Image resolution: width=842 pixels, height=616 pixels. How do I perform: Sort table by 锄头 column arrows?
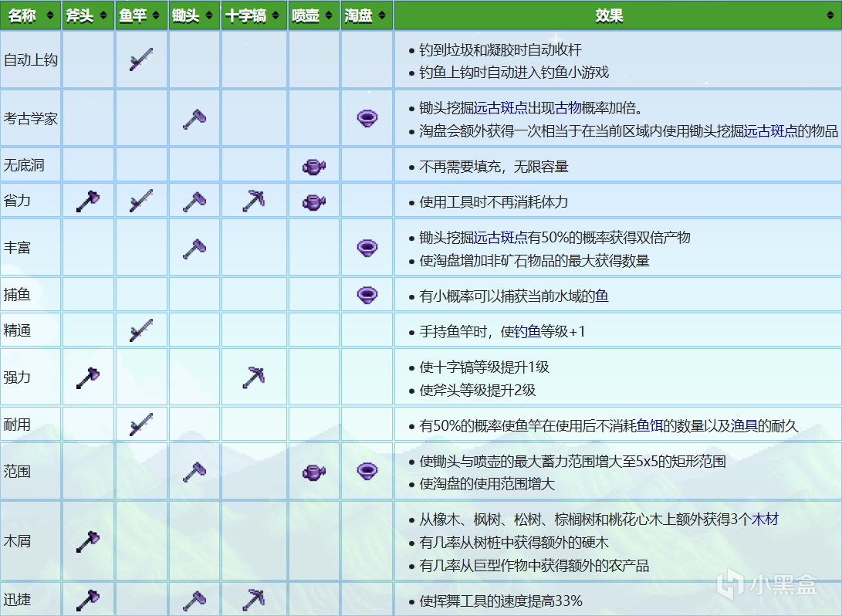pos(209,15)
